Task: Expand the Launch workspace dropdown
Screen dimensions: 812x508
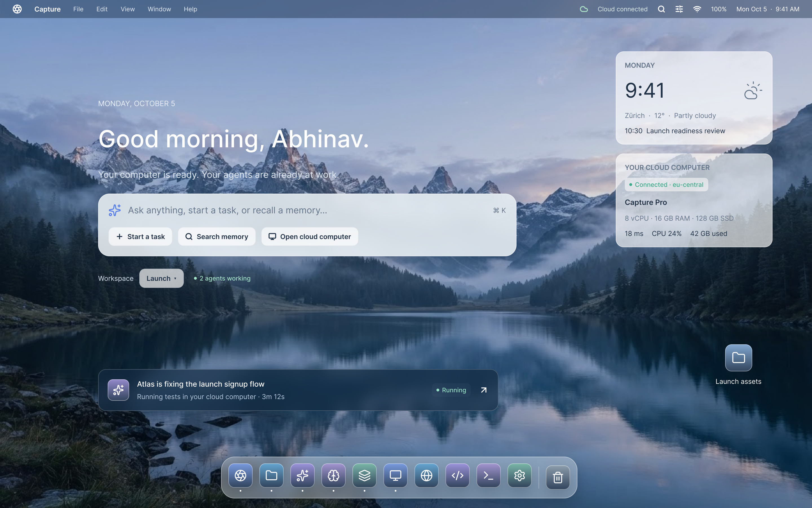Action: (161, 278)
